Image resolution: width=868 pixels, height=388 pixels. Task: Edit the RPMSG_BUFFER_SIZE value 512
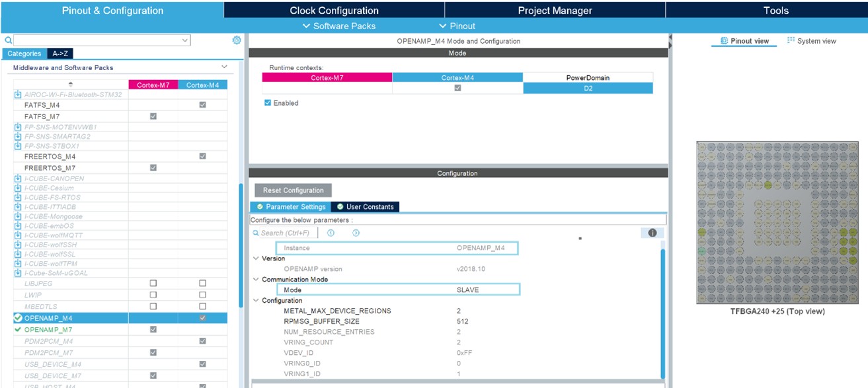(x=462, y=321)
